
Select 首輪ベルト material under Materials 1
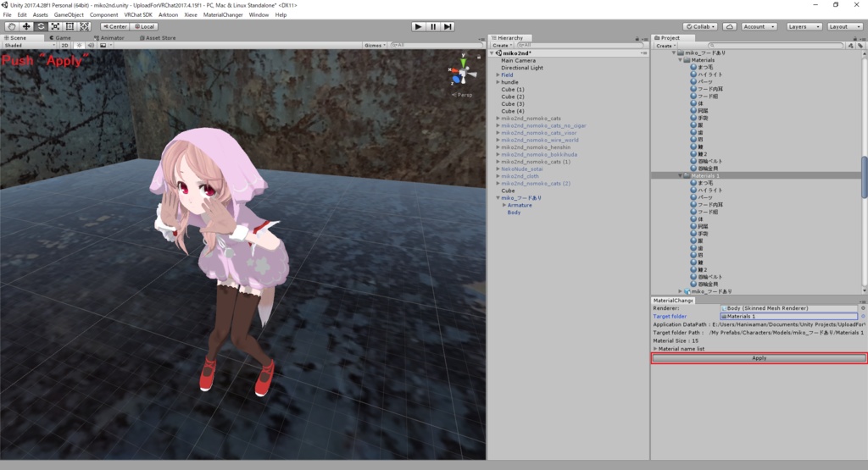709,276
